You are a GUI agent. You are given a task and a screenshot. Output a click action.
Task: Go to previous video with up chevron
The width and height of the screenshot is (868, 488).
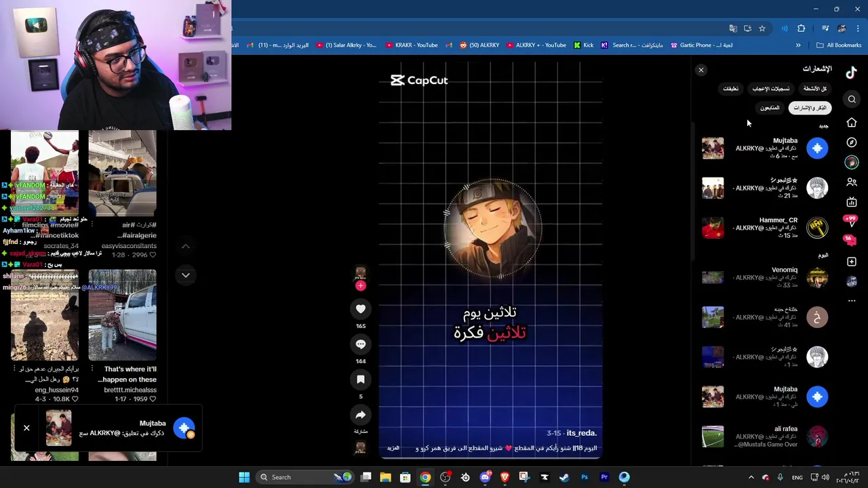click(186, 246)
